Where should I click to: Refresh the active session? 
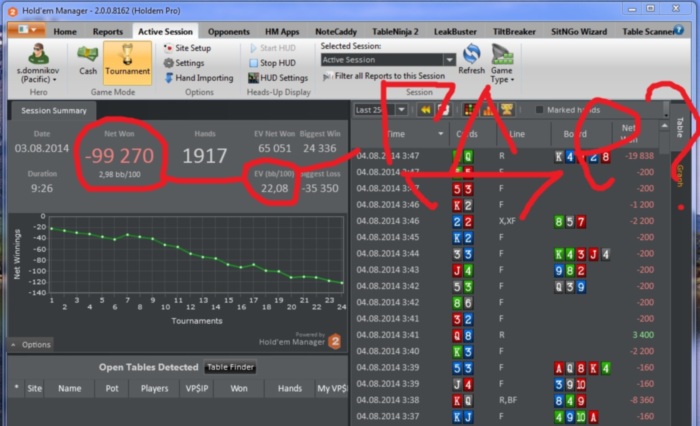(x=471, y=59)
